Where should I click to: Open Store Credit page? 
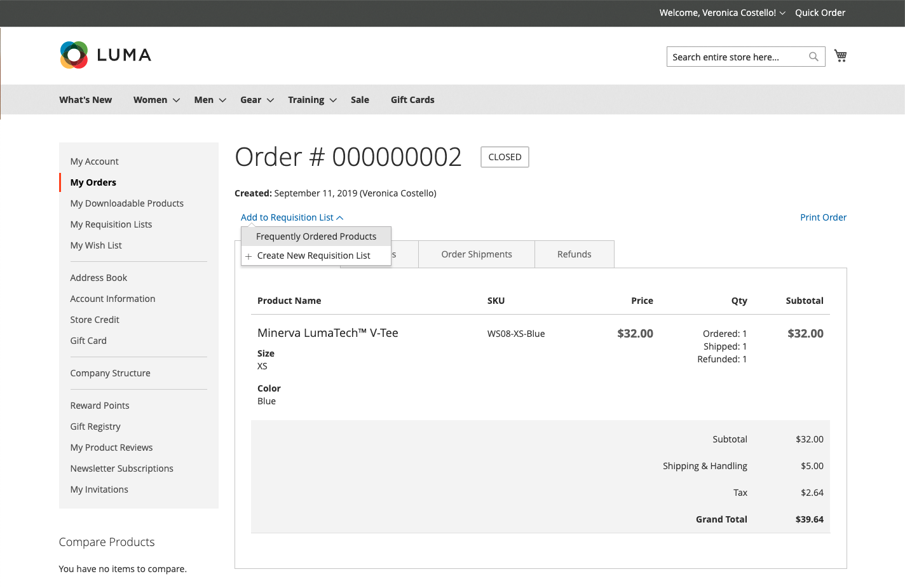tap(95, 320)
